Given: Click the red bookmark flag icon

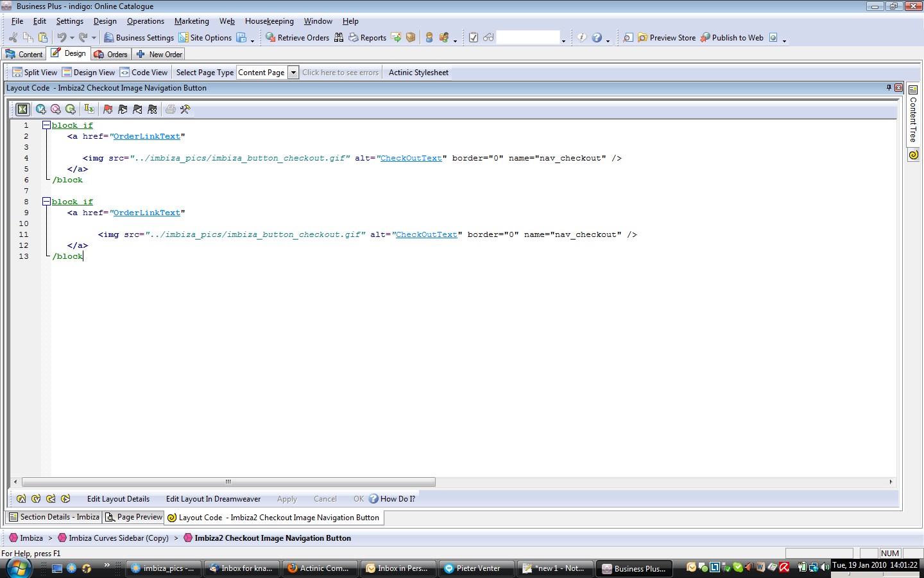Looking at the screenshot, I should point(108,109).
